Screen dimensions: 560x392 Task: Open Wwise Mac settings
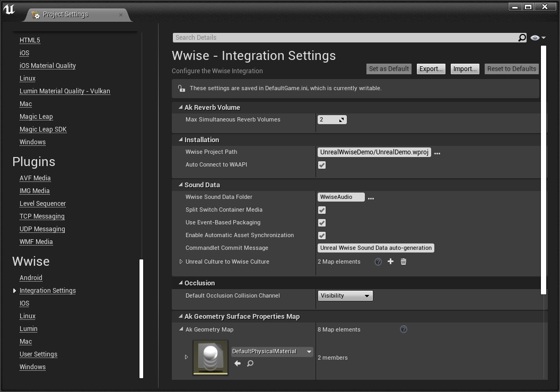pos(25,342)
